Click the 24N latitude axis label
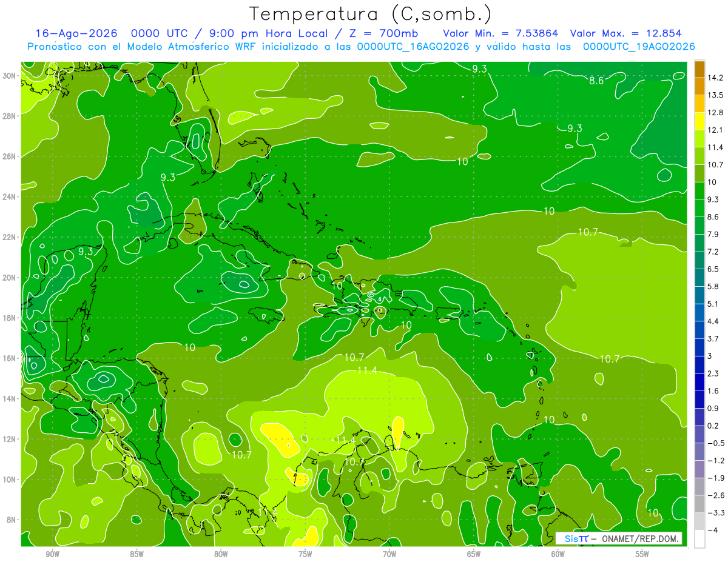The image size is (728, 562). (x=10, y=197)
